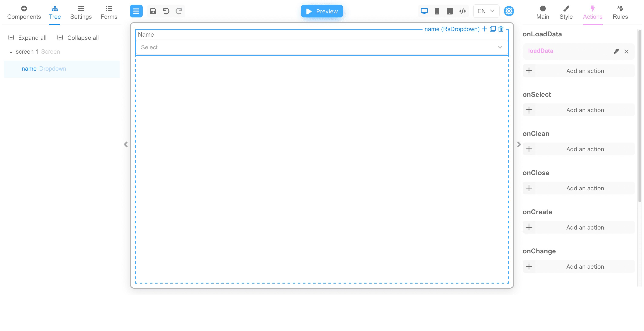Switch to mobile preview mode
This screenshot has height=331, width=644.
(x=437, y=11)
